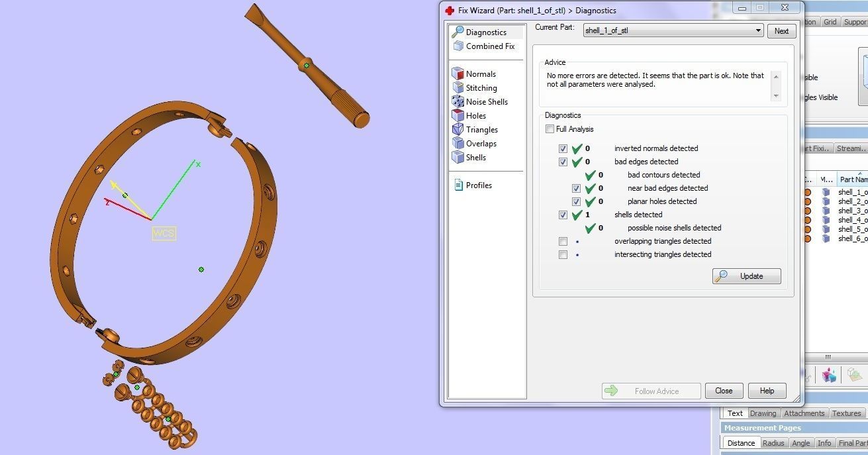Uncheck planar holes detected checkbox
The width and height of the screenshot is (868, 455).
point(576,201)
